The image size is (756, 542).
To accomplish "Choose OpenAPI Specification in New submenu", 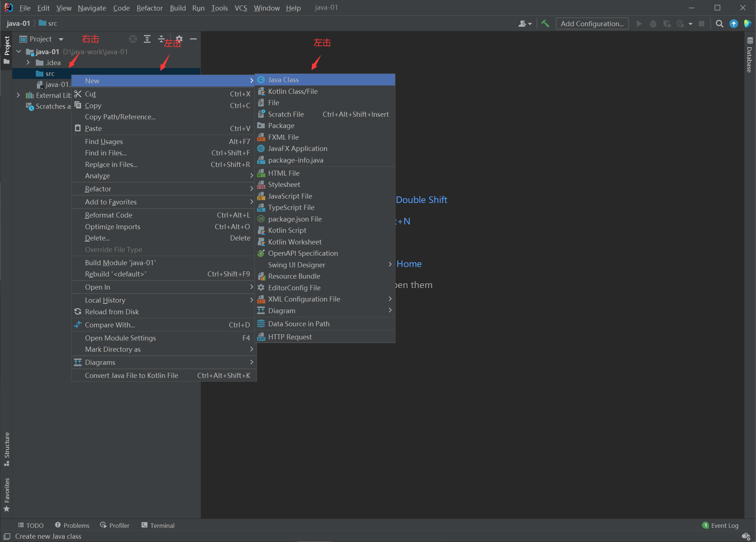I will tap(325, 253).
